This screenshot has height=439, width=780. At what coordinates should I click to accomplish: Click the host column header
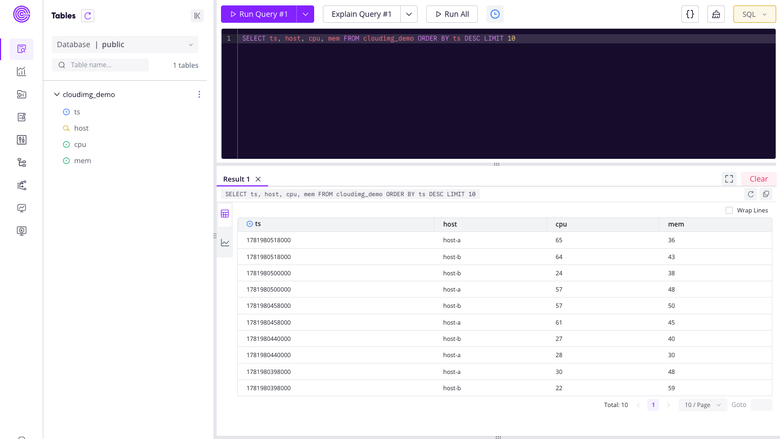click(450, 224)
